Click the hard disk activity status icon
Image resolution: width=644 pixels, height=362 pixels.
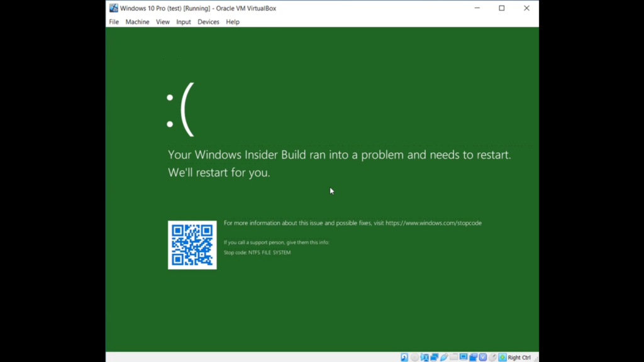(404, 357)
